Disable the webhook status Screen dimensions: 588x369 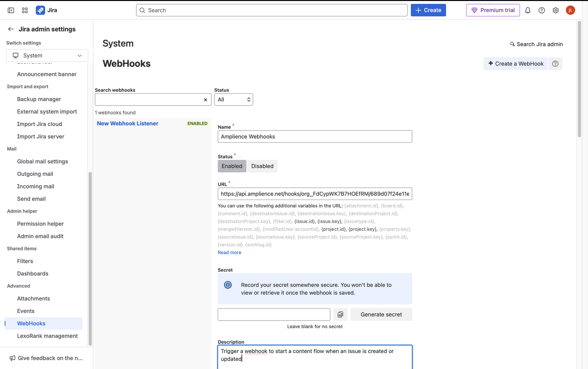262,166
